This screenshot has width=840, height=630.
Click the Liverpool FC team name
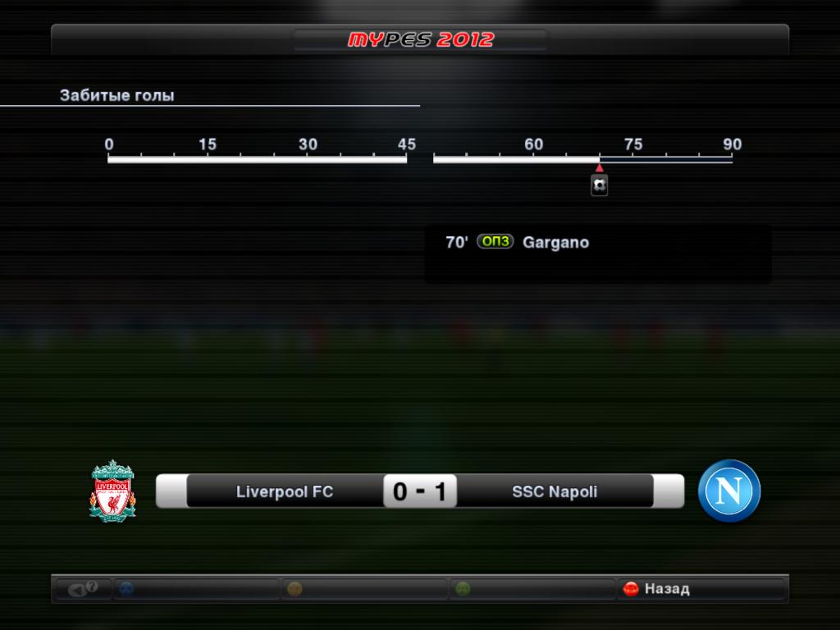(285, 492)
